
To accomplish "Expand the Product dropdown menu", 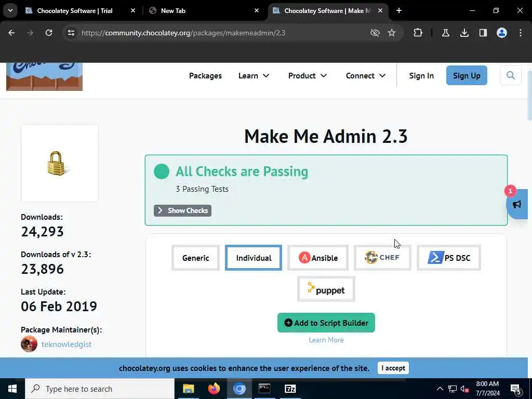I will 308,76.
